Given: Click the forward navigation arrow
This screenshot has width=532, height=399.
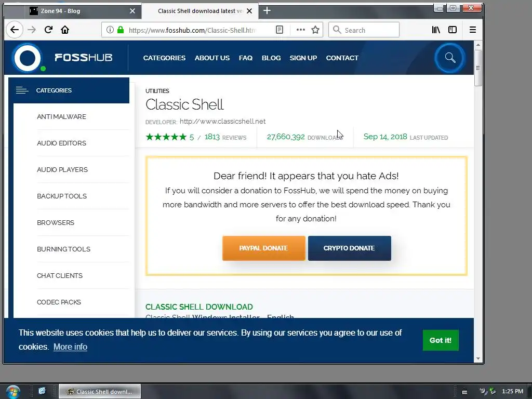Looking at the screenshot, I should [x=32, y=30].
